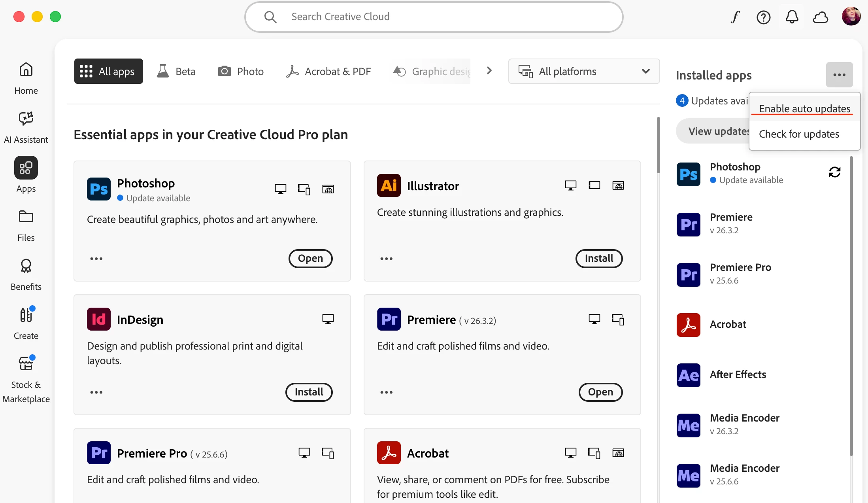Click Photoshop name in Installed apps list
The image size is (868, 503).
click(735, 167)
